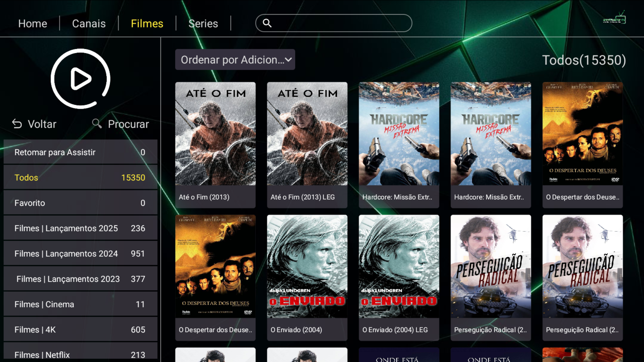Open the Series tab

coord(203,23)
